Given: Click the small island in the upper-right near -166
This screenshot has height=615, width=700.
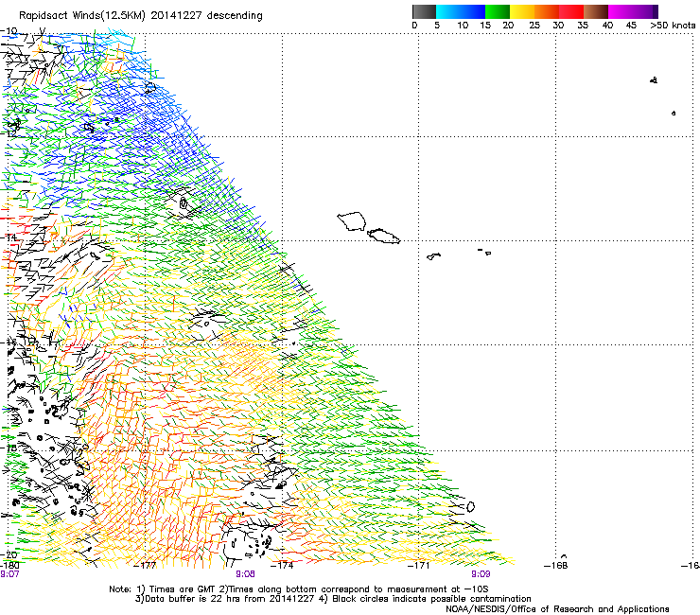Looking at the screenshot, I should [x=654, y=80].
